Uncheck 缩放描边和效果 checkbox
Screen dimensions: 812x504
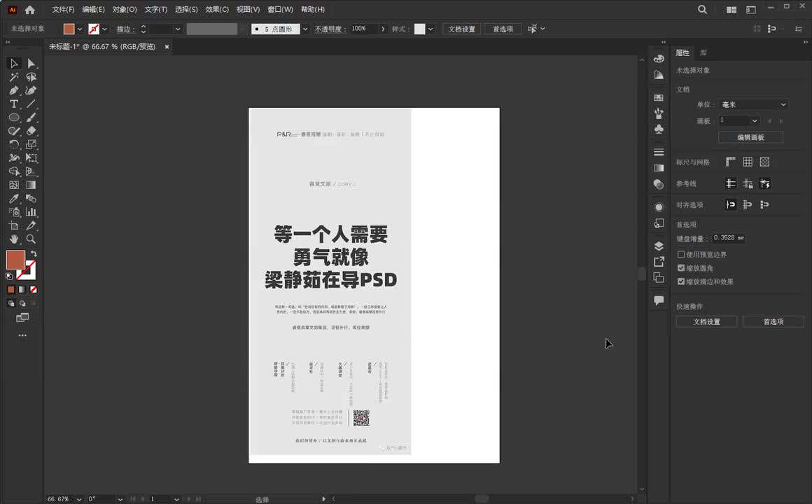click(681, 281)
